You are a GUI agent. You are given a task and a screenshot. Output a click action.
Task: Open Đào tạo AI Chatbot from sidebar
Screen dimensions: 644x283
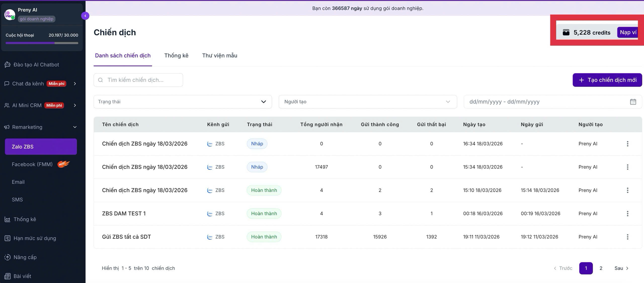click(32, 65)
